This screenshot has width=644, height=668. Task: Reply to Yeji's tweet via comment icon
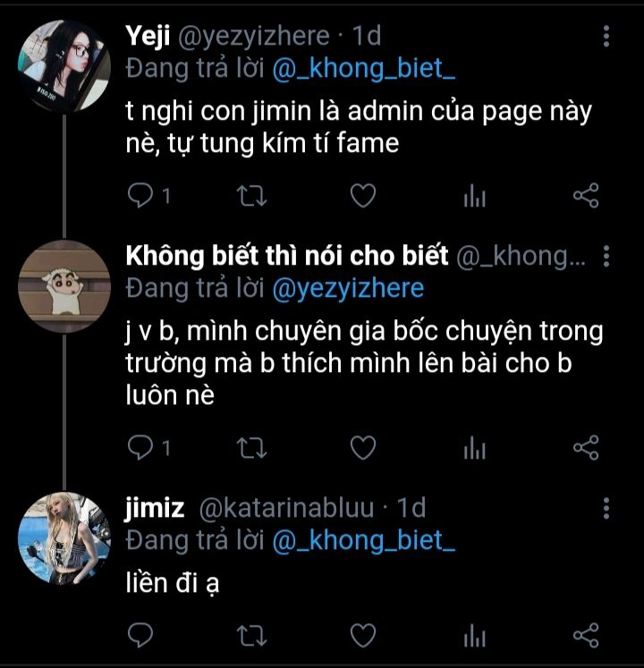141,197
